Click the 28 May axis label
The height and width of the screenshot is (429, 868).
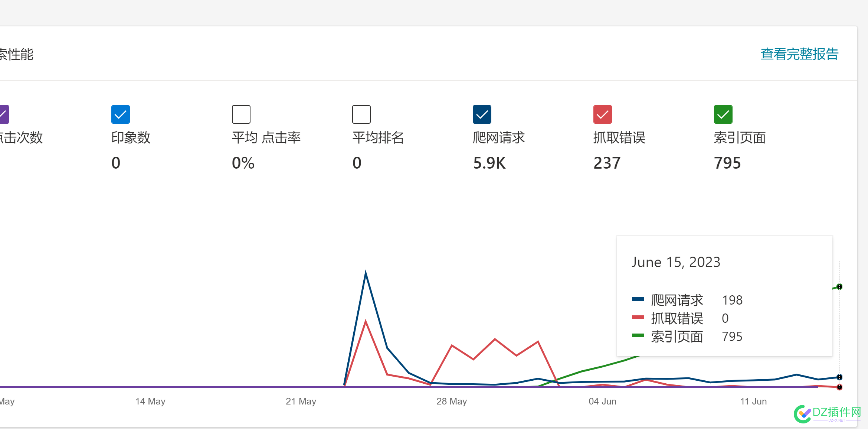click(x=452, y=402)
